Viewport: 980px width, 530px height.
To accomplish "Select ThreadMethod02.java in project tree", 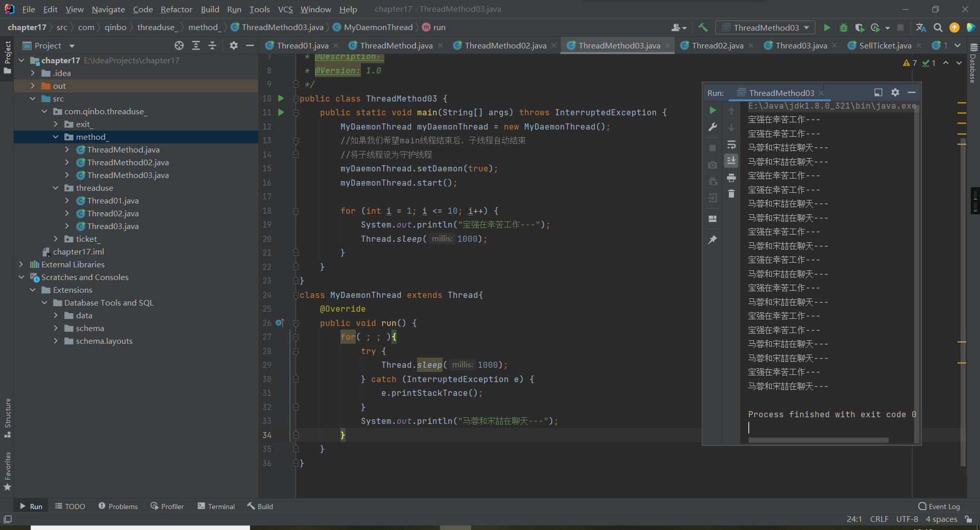I will click(x=128, y=162).
